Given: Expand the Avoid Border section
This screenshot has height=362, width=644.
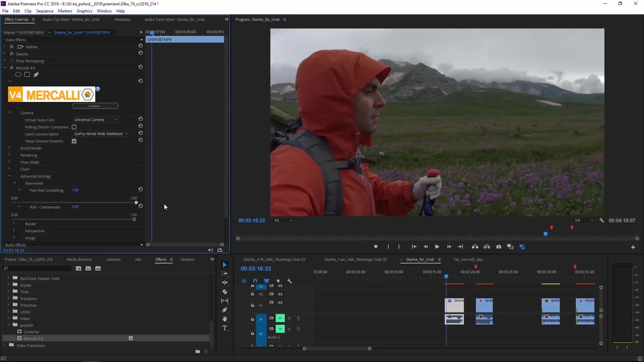Looking at the screenshot, I should coord(9,147).
